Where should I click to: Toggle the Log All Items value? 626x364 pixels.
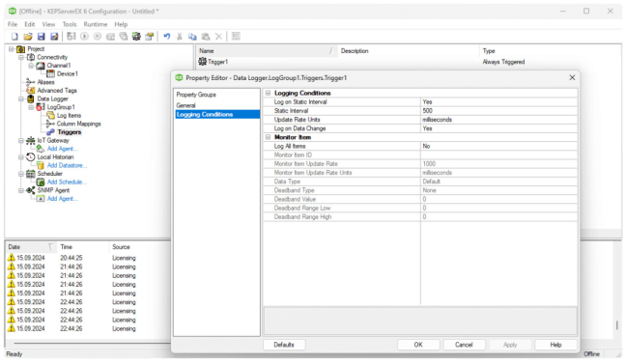(x=498, y=146)
